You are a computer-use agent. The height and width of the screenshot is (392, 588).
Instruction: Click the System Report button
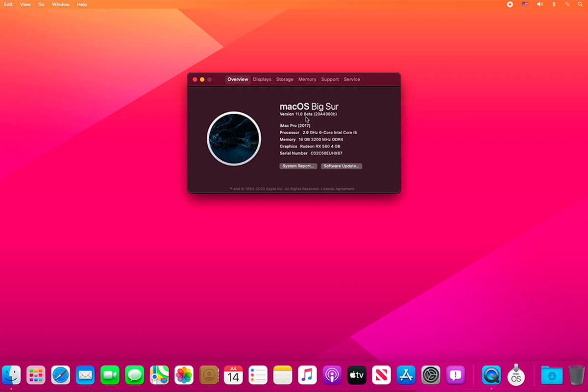tap(298, 166)
